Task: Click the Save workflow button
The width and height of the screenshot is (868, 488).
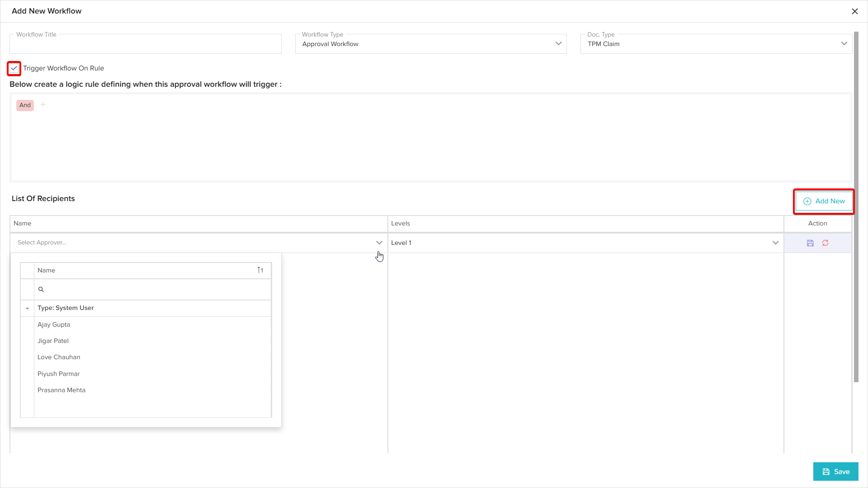Action: (835, 471)
